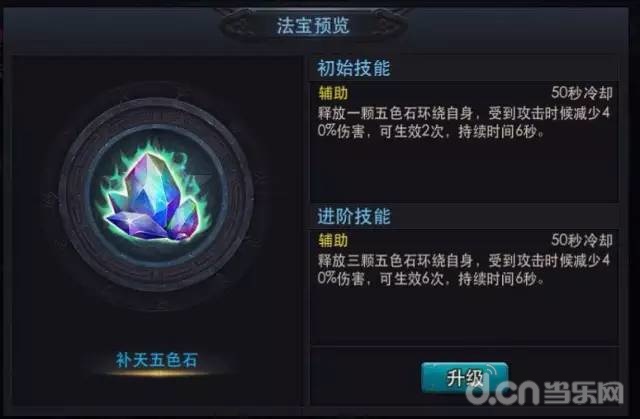Viewport: 640px width, 419px height.
Task: Click the 50秒冷却 label in 初始技能
Action: (582, 93)
